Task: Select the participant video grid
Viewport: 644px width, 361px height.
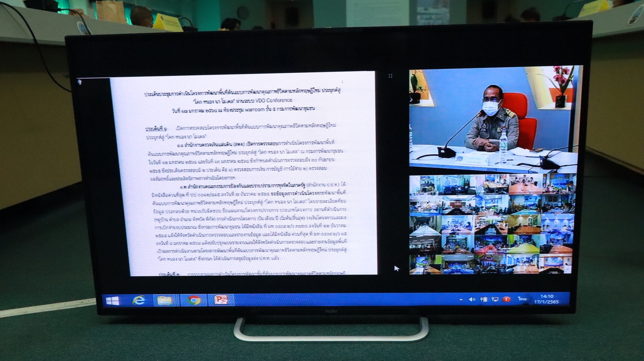Action: click(492, 224)
